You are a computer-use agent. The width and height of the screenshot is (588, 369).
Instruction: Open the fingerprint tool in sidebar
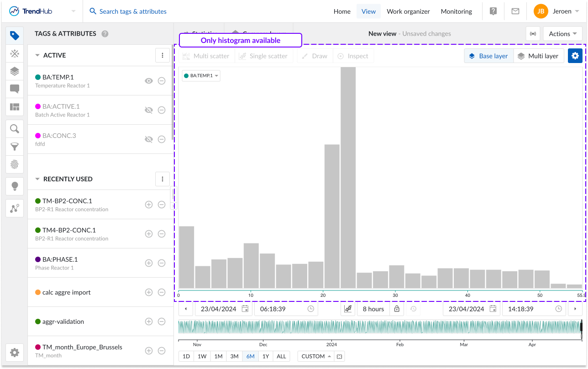tap(15, 164)
